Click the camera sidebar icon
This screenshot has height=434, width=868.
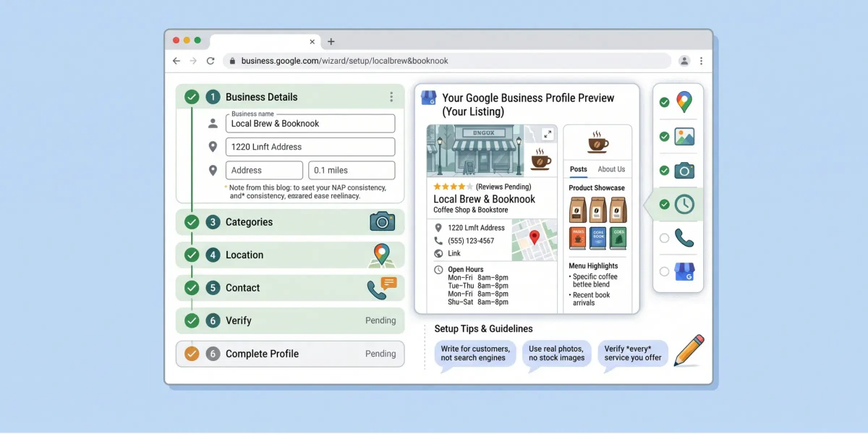point(684,171)
